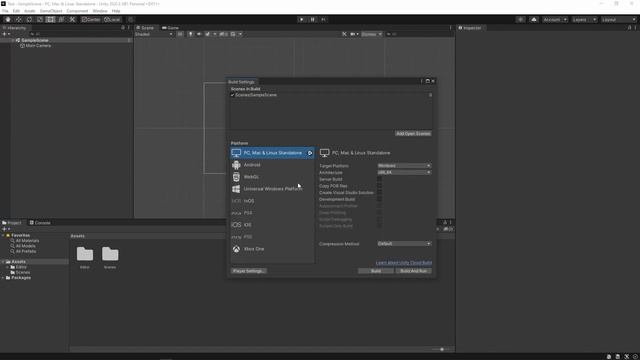Select PS4 platform

[x=272, y=213]
